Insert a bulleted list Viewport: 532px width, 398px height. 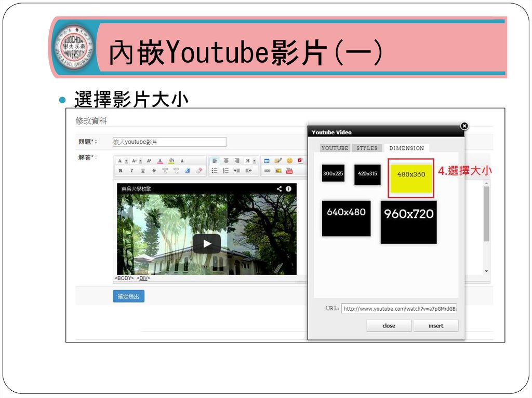tap(215, 171)
